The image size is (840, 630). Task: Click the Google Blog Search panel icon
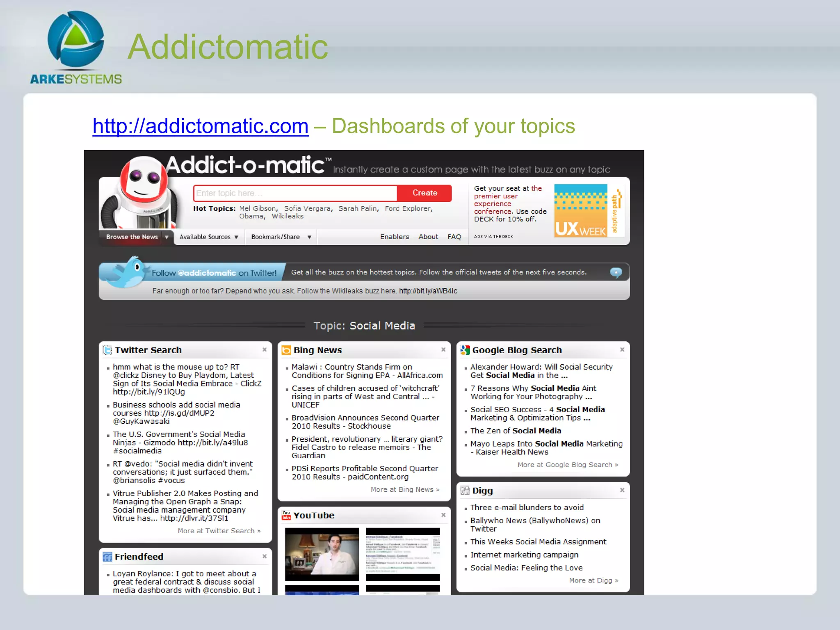point(465,350)
